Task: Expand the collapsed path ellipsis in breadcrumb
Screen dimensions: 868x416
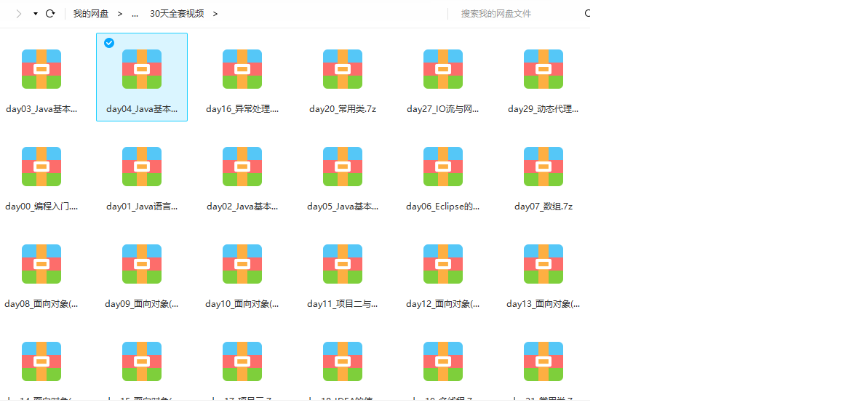Action: [x=135, y=15]
